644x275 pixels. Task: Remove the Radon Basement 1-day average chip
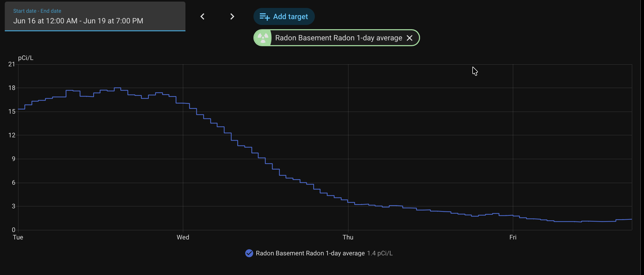coord(410,38)
